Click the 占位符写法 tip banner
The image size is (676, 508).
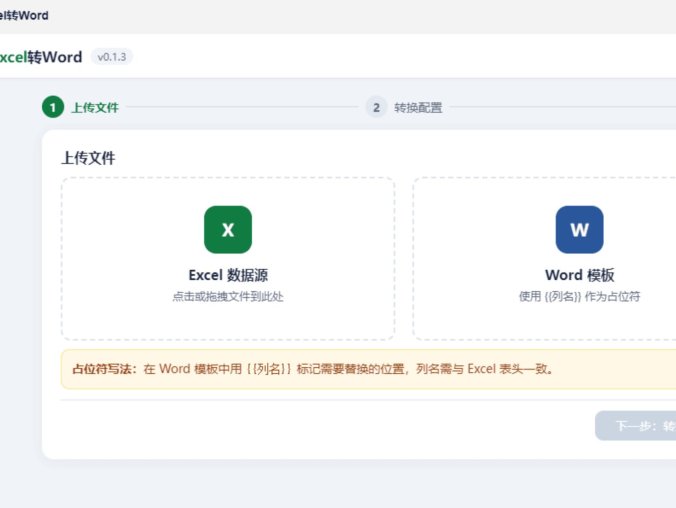[x=368, y=369]
